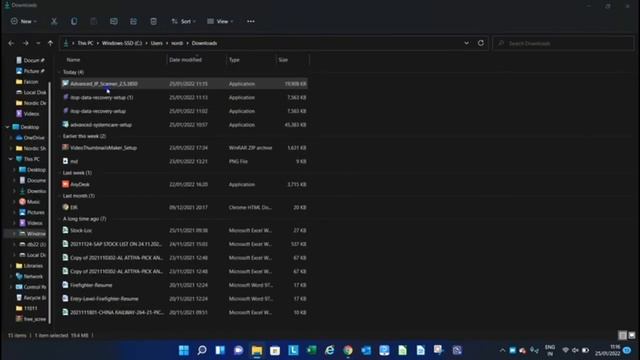Show hidden system tray icons

(502, 350)
